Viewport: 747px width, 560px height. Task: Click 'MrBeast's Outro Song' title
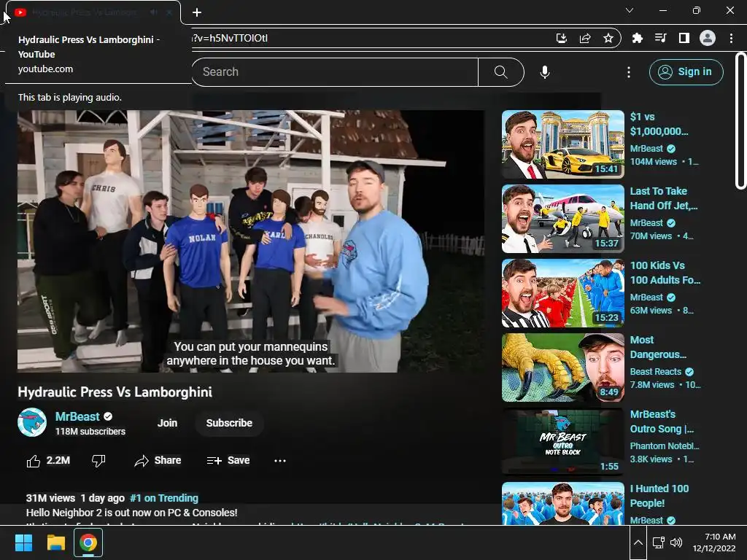click(x=662, y=421)
